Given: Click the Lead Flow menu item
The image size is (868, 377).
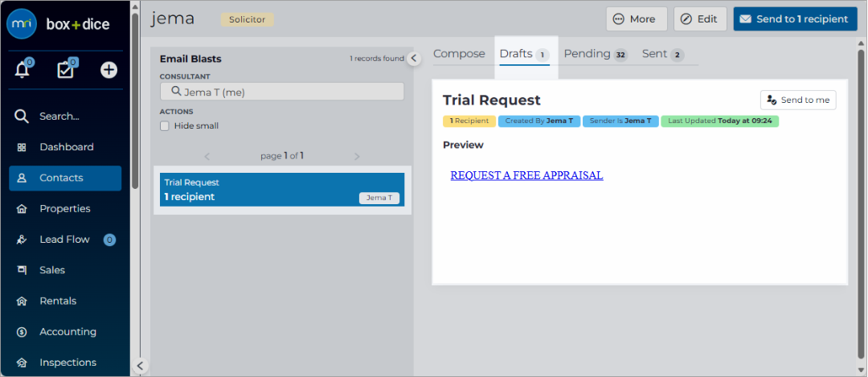Looking at the screenshot, I should click(x=65, y=240).
